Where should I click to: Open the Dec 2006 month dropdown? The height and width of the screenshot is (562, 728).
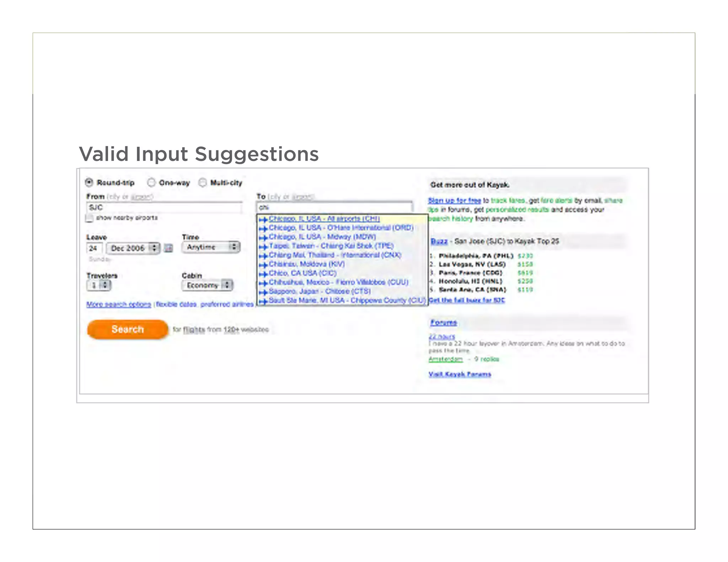[134, 248]
